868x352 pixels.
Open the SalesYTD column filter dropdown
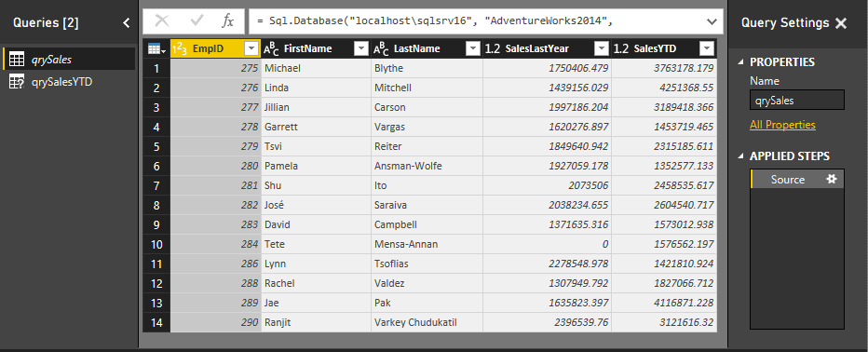[707, 48]
